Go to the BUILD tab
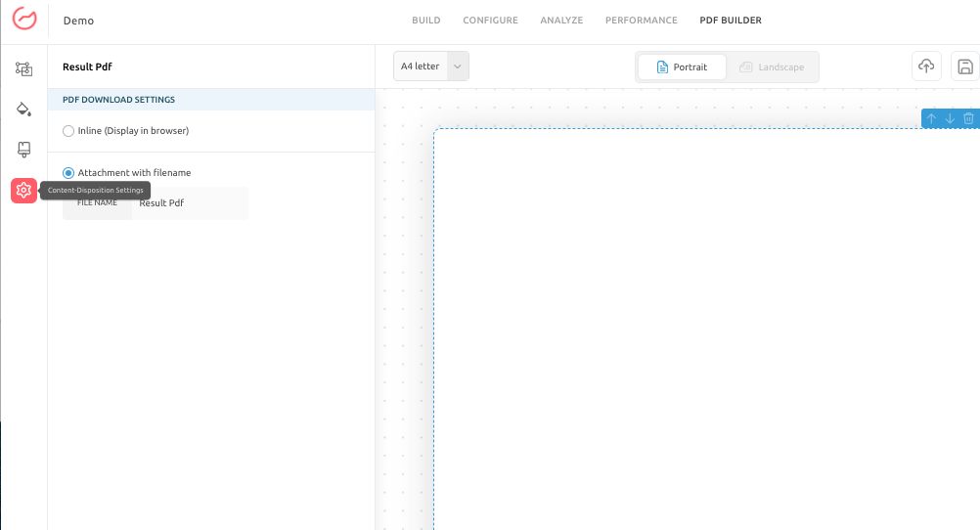This screenshot has height=530, width=980. pos(426,20)
